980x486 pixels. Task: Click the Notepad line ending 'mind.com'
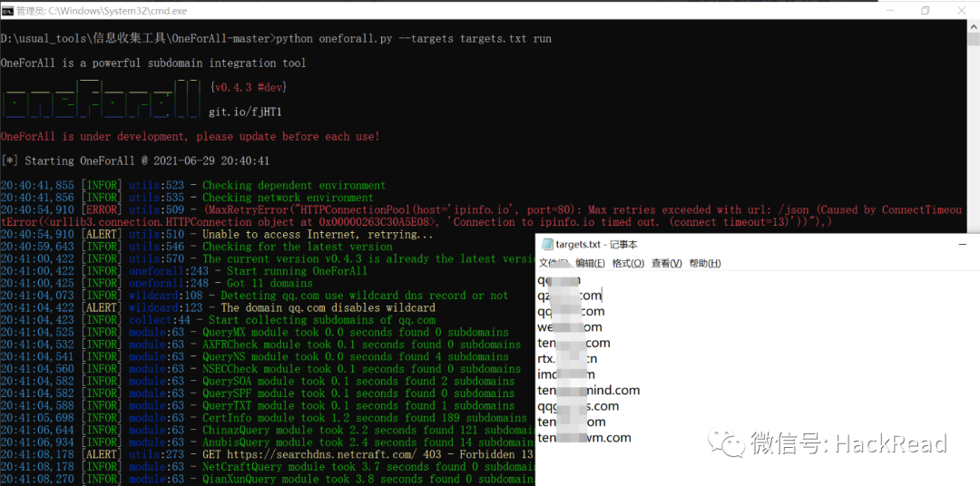click(589, 391)
